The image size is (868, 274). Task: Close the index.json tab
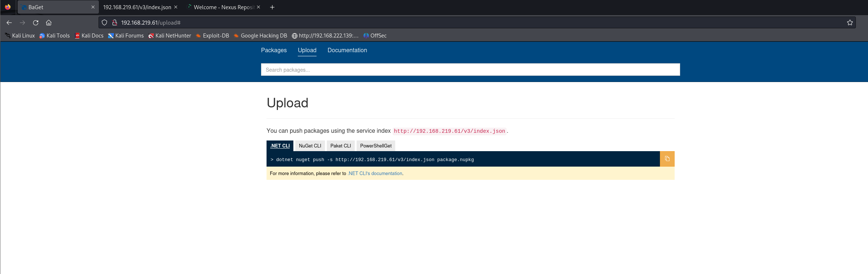click(x=176, y=7)
